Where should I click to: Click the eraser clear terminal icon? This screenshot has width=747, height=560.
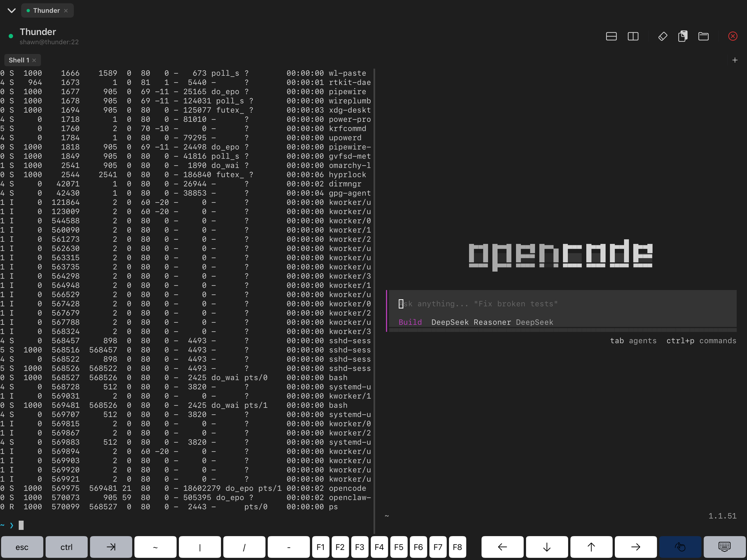tap(663, 36)
